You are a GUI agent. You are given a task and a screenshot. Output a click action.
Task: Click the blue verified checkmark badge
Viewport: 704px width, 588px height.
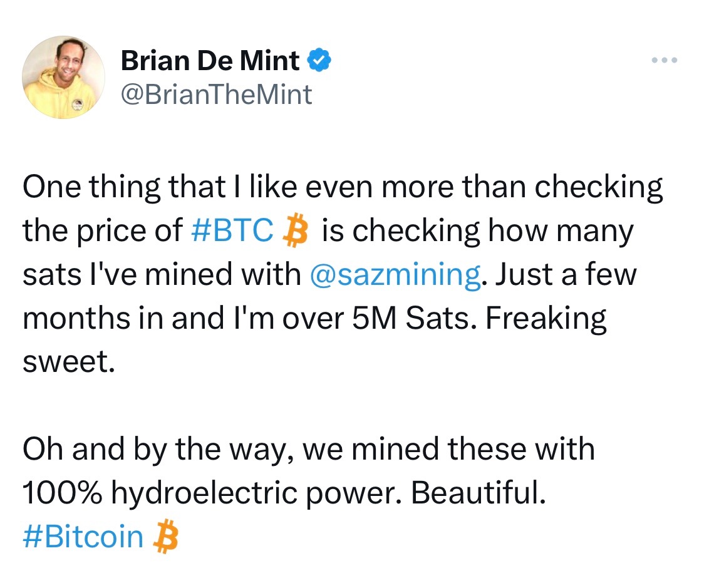[319, 61]
